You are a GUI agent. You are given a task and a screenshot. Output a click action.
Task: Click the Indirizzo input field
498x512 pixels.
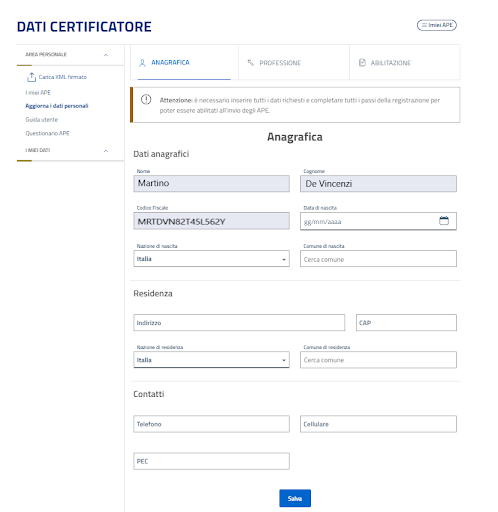click(239, 323)
